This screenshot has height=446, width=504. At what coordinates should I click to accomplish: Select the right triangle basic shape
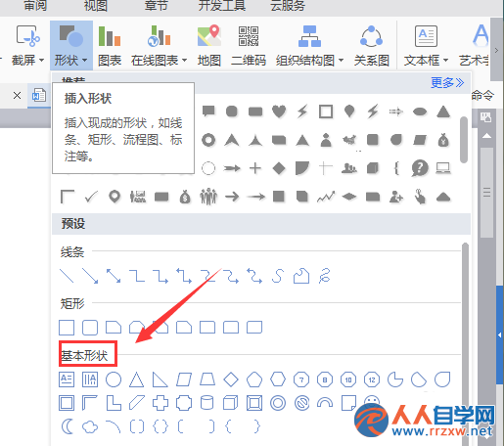[160, 379]
